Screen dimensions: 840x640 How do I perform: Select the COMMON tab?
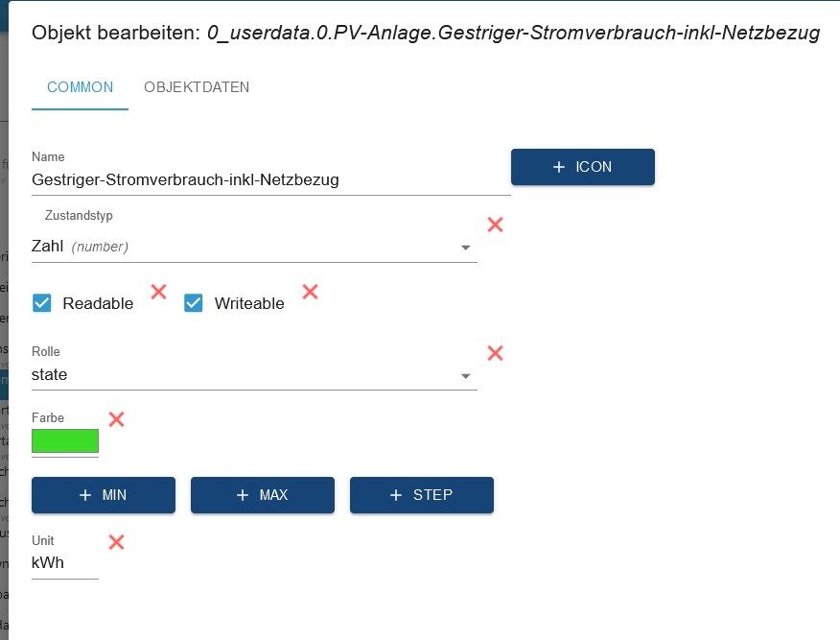(x=80, y=87)
